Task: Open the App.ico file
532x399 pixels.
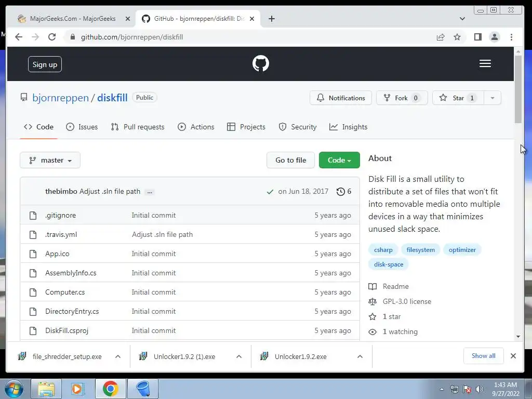Action: [57, 254]
